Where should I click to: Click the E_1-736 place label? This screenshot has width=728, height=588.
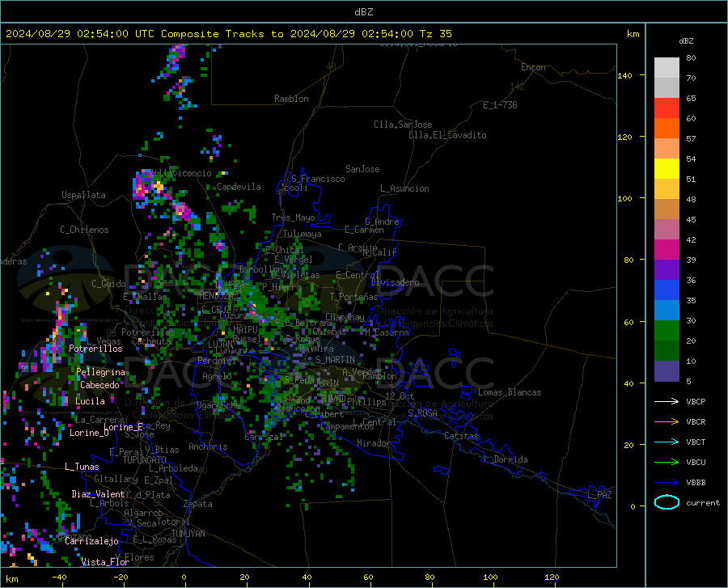click(500, 105)
